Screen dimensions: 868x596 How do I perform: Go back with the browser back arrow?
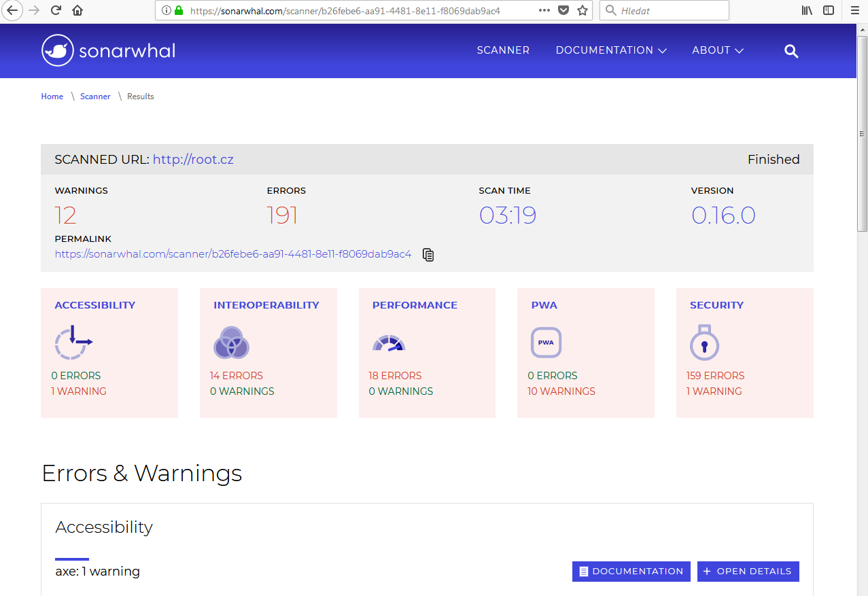tap(12, 10)
